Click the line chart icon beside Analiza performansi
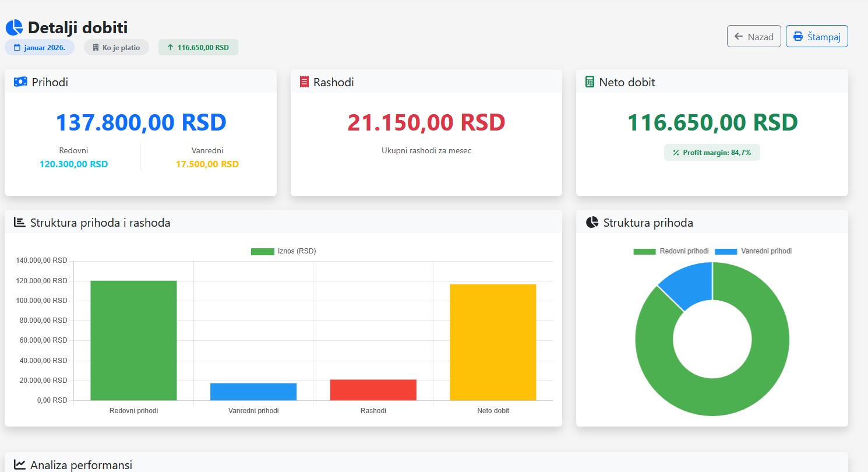The height and width of the screenshot is (472, 868). point(20,464)
